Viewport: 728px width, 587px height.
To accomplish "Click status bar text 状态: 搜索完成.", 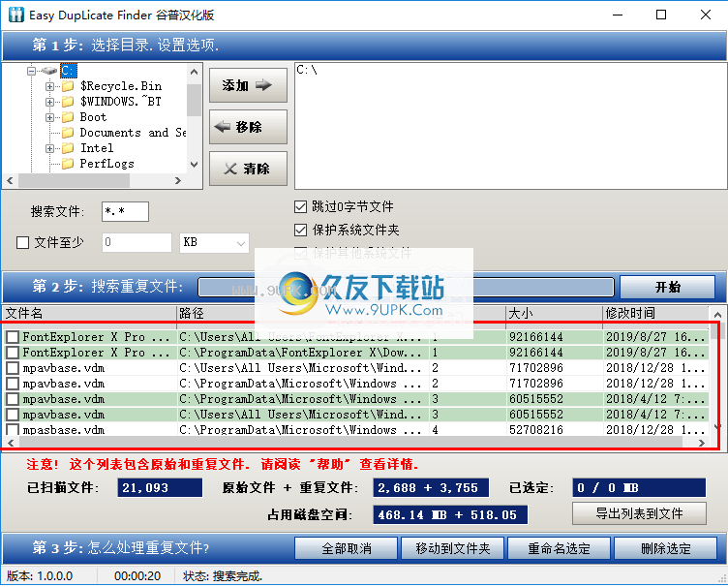I will 223,576.
